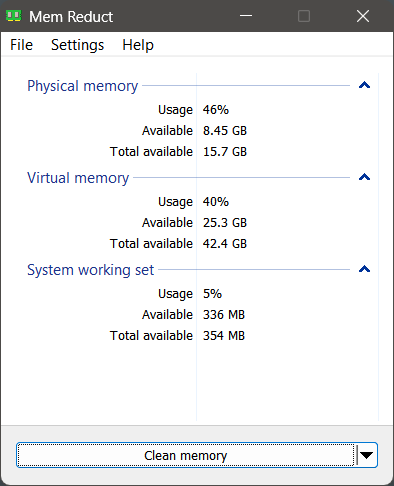
Task: Select the Physical memory group header
Action: (83, 86)
